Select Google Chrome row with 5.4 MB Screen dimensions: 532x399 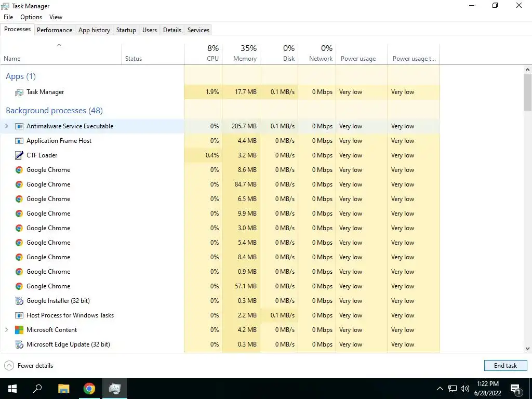(220, 243)
